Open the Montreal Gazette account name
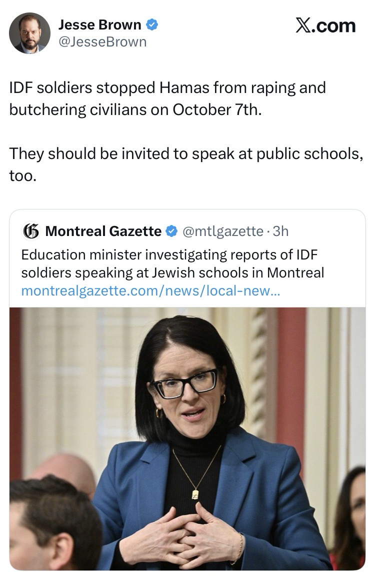375x588 pixels. 103,231
